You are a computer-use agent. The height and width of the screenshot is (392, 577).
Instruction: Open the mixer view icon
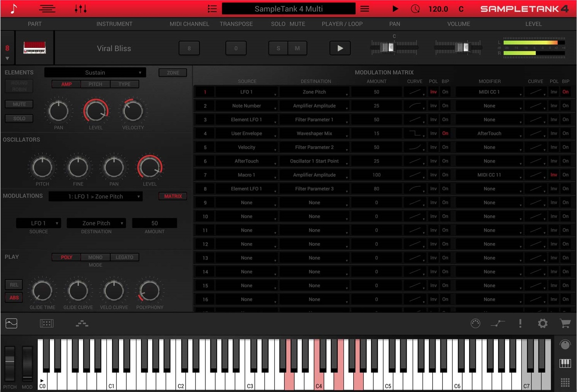(x=47, y=8)
